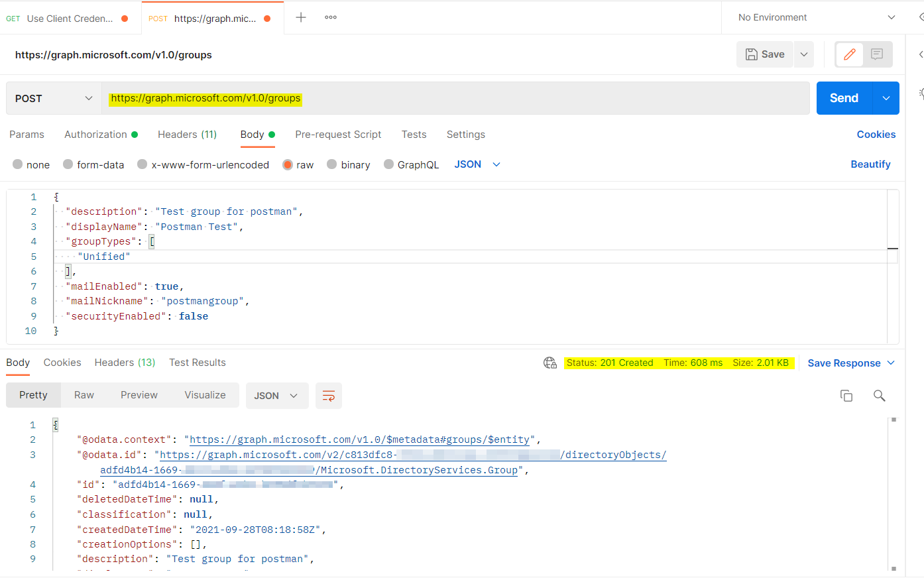Open the comments mode icon
This screenshot has width=924, height=582.
[877, 54]
